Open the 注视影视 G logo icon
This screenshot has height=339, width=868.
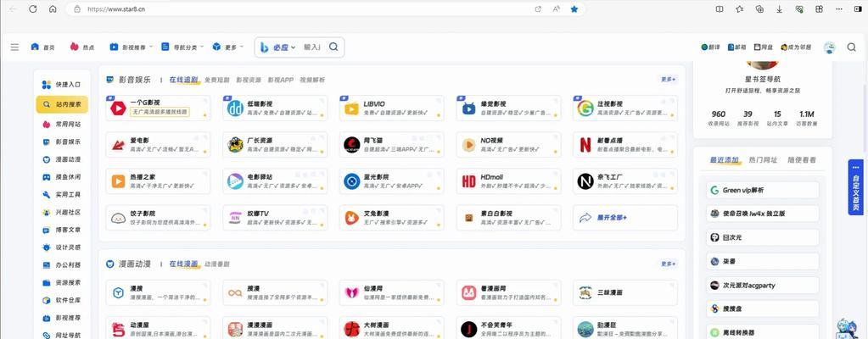point(585,108)
